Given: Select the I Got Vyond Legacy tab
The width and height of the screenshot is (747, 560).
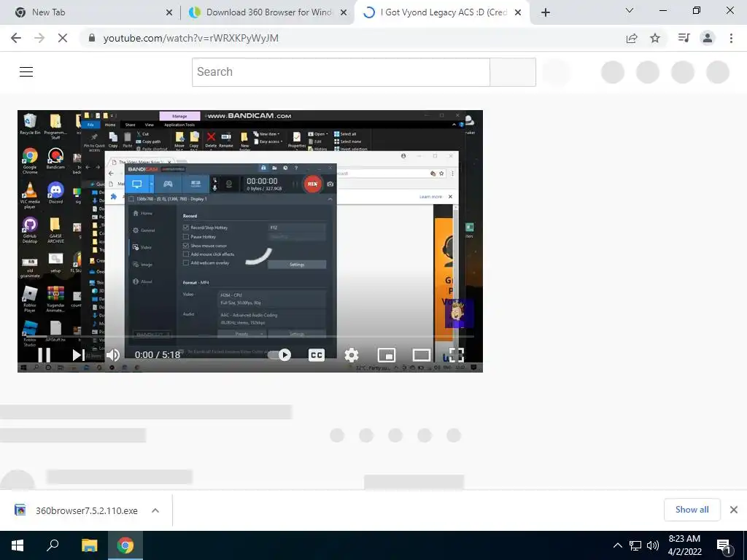Looking at the screenshot, I should click(444, 12).
